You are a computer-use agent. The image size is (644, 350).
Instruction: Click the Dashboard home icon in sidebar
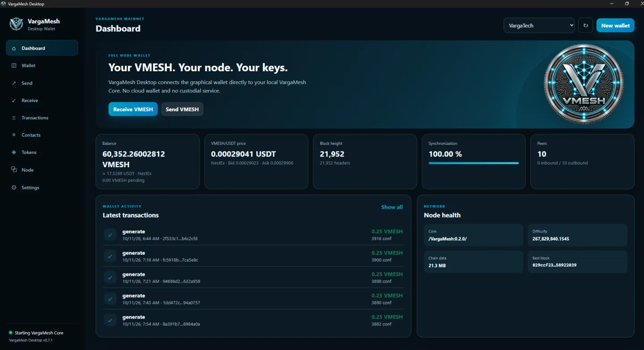[x=14, y=48]
